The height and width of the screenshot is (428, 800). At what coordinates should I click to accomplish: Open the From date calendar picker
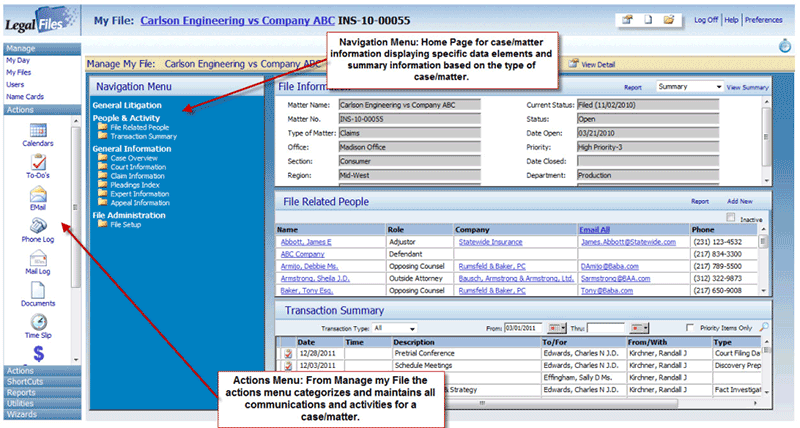click(x=557, y=328)
